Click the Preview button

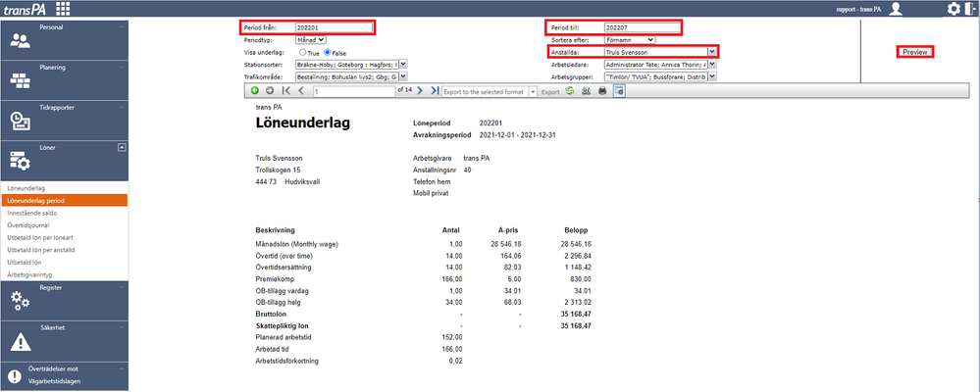pos(915,52)
